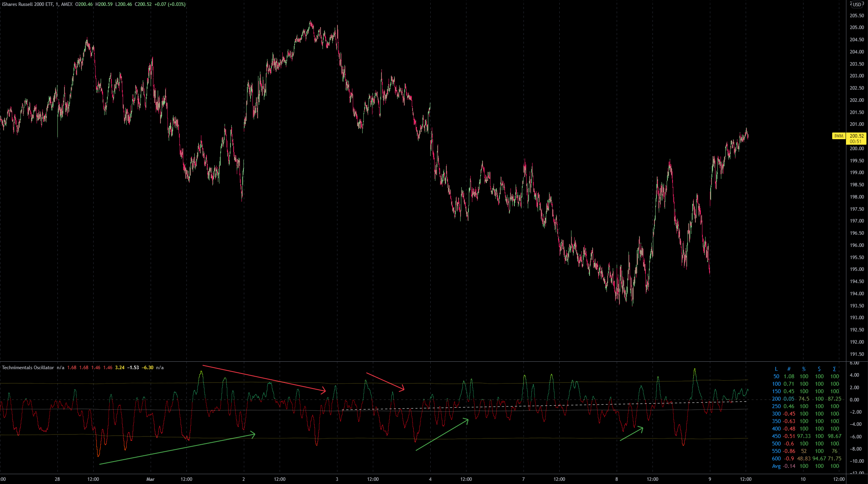This screenshot has width=868, height=484.
Task: Click the Σ column header in table
Action: click(x=834, y=369)
